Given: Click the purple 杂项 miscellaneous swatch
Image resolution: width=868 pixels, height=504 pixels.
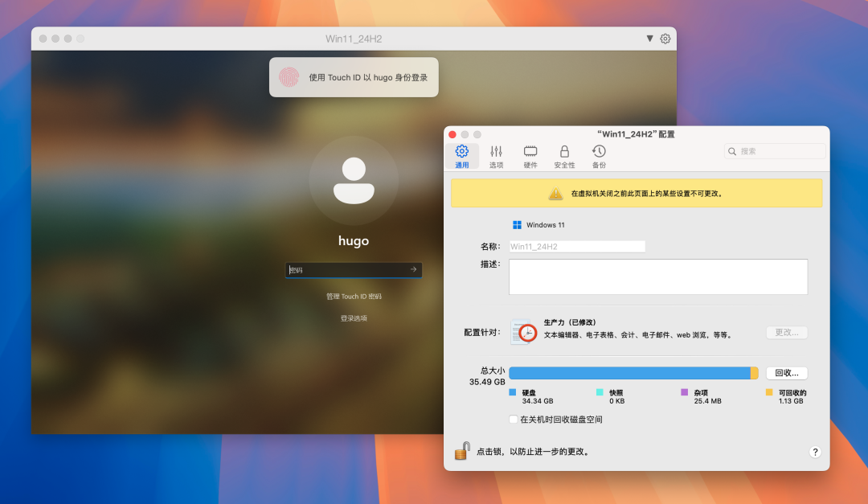Looking at the screenshot, I should (684, 392).
